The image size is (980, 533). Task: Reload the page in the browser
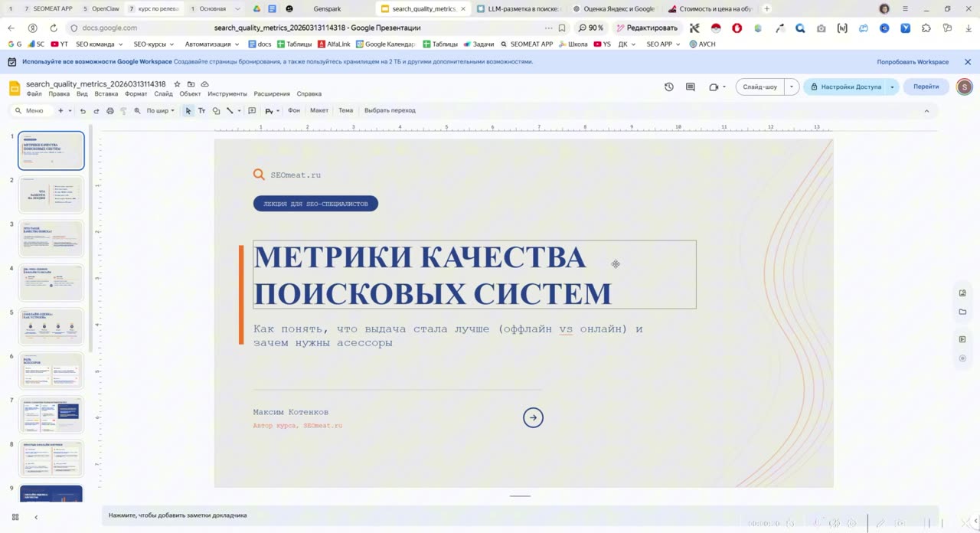54,28
